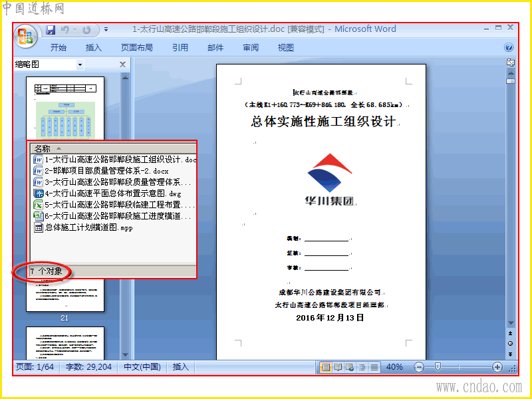Open the Office button menu
The height and width of the screenshot is (399, 532).
25,36
